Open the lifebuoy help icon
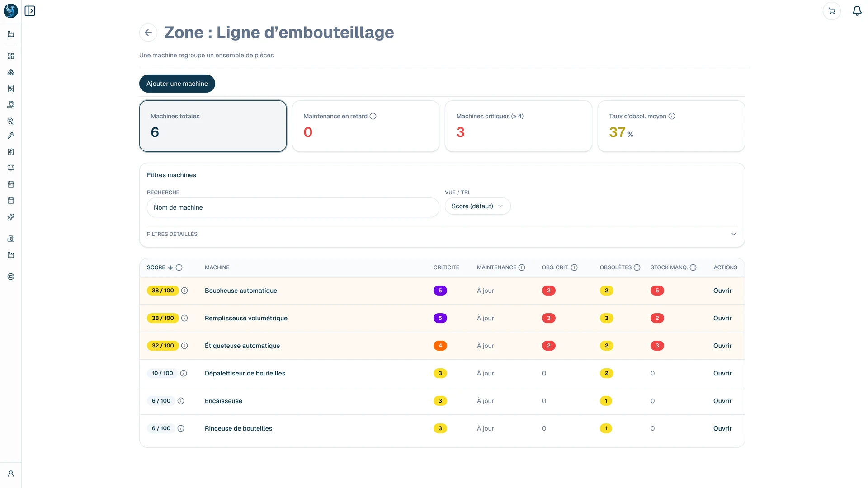 [11, 277]
